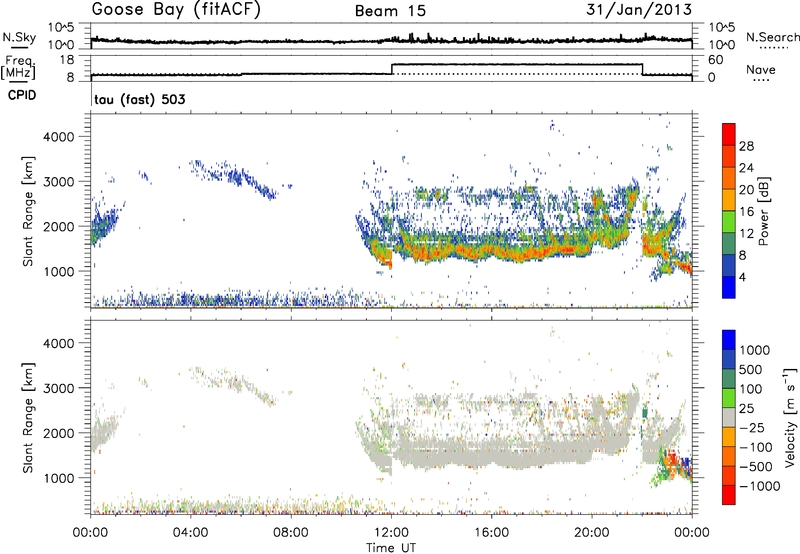This screenshot has width=800, height=554.
Task: Click the 'Time UT' axis title
Action: (x=391, y=548)
